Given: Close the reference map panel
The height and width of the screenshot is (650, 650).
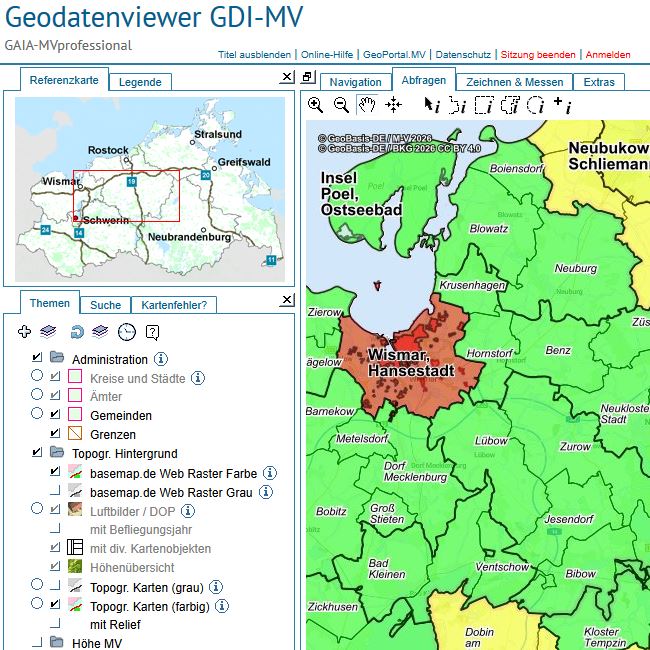Looking at the screenshot, I should point(287,77).
